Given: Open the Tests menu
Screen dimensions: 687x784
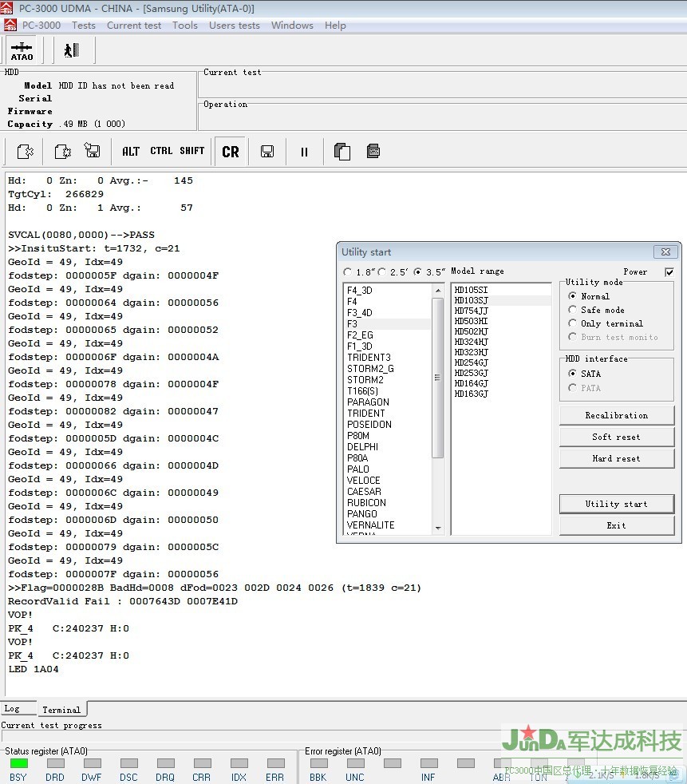Looking at the screenshot, I should click(x=84, y=26).
